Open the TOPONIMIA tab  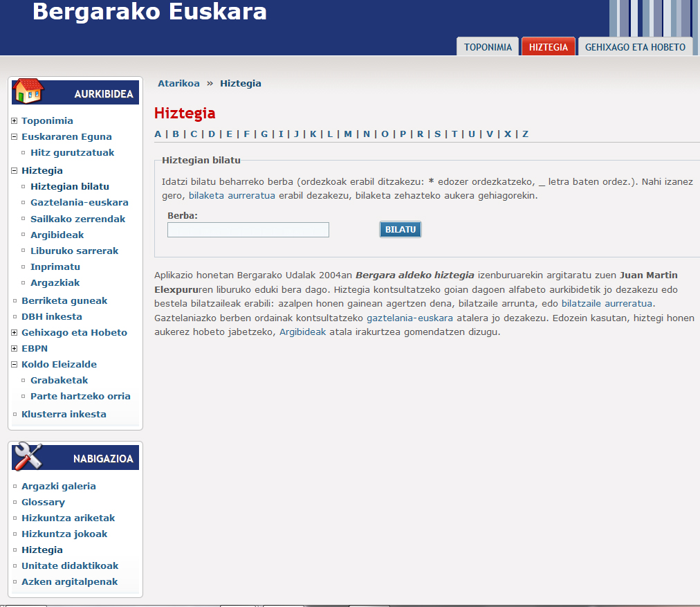click(x=488, y=47)
